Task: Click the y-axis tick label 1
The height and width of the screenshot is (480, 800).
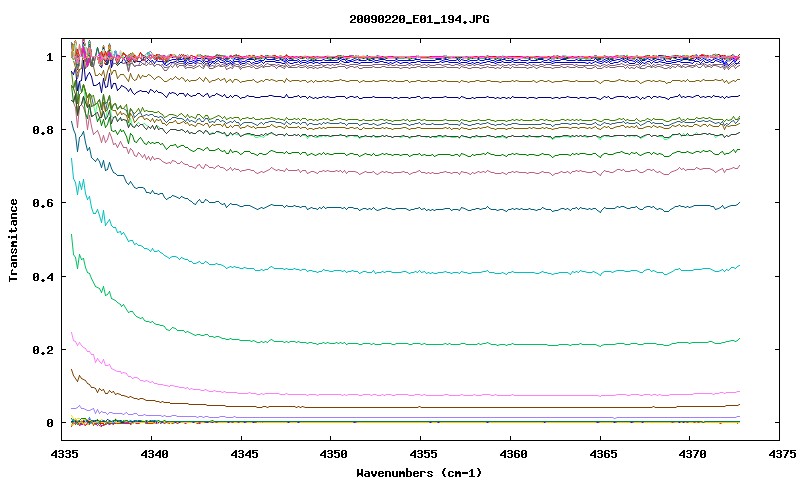Action: point(49,57)
